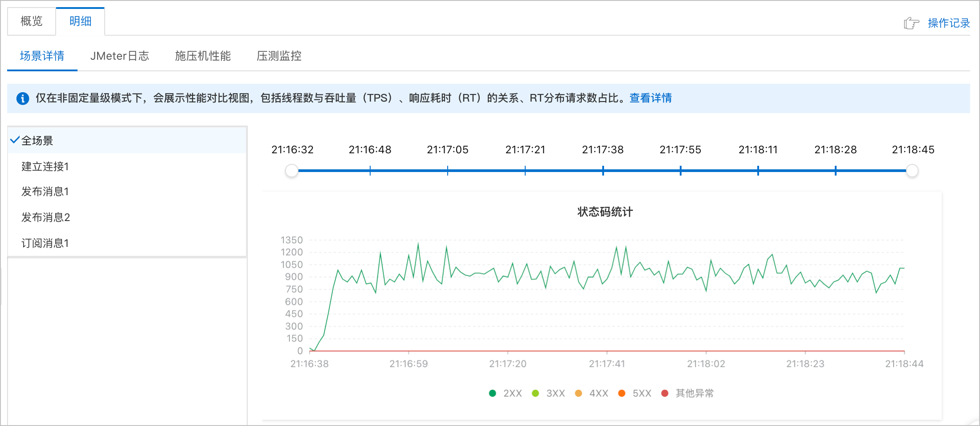This screenshot has height=426, width=980.
Task: Switch to the 施压机性能 sub-tab
Action: 203,56
